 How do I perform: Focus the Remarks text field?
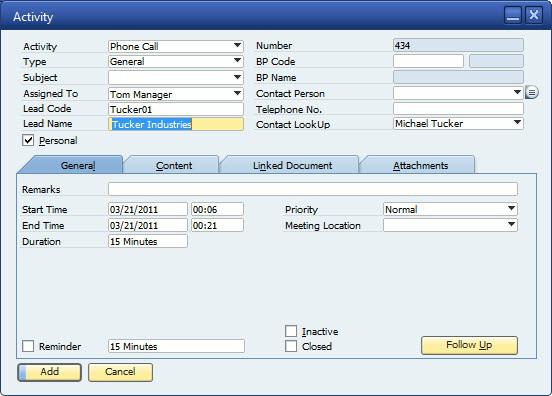pos(313,189)
